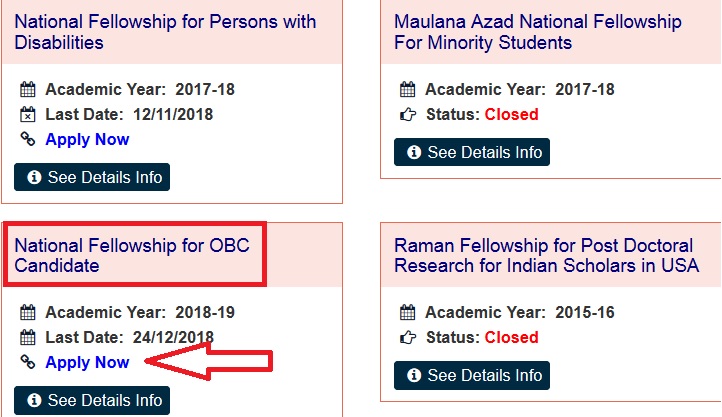Click red Closed status for Maulana Azad fellowship

[x=511, y=114]
